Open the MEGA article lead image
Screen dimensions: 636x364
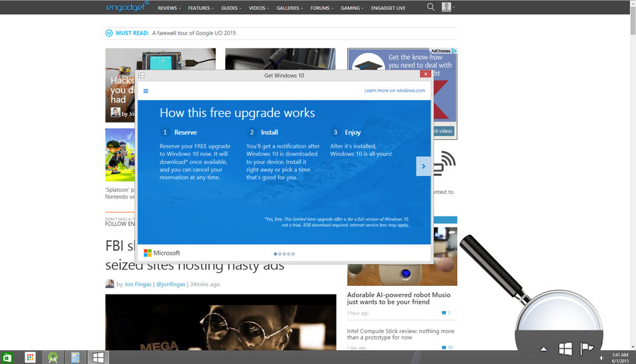point(221,322)
